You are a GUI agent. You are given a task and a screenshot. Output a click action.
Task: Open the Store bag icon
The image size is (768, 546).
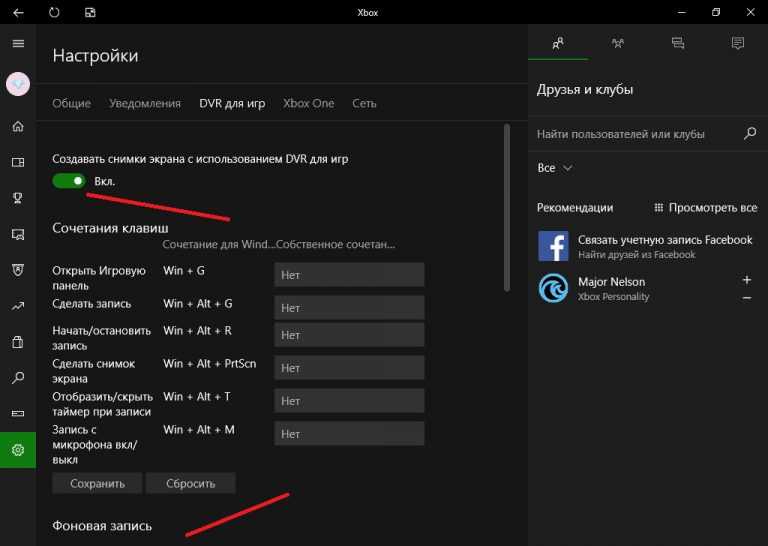[x=18, y=342]
